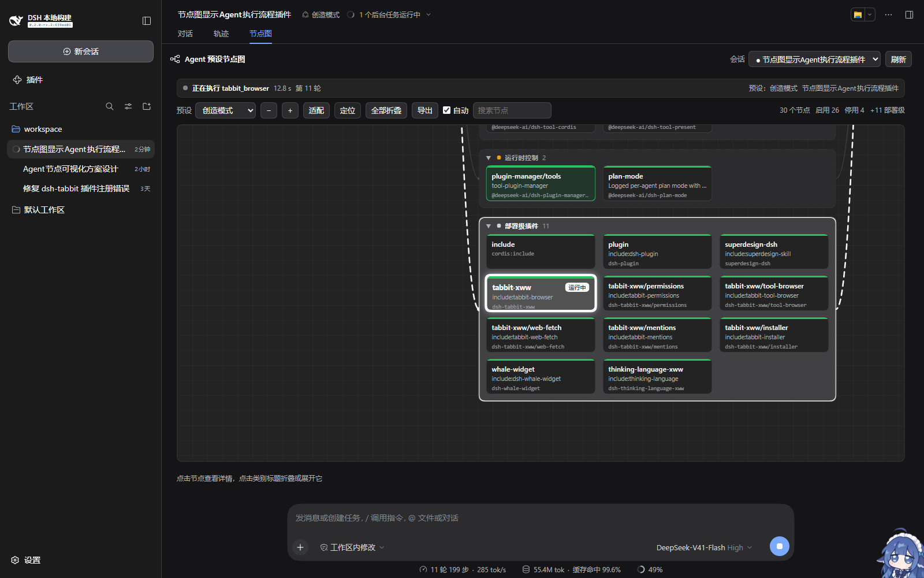
Task: Open the 预设 创造模式 preset dropdown
Action: (x=225, y=110)
